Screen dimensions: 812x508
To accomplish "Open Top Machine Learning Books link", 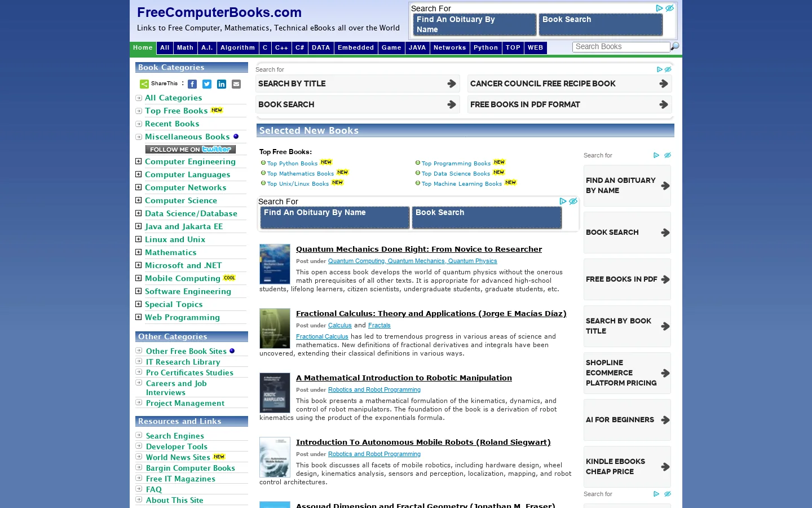I will click(462, 184).
